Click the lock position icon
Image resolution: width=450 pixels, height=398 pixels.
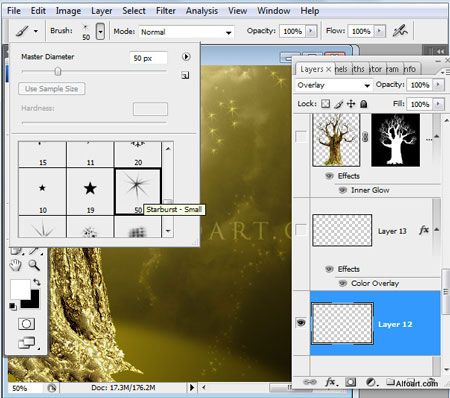tap(351, 104)
